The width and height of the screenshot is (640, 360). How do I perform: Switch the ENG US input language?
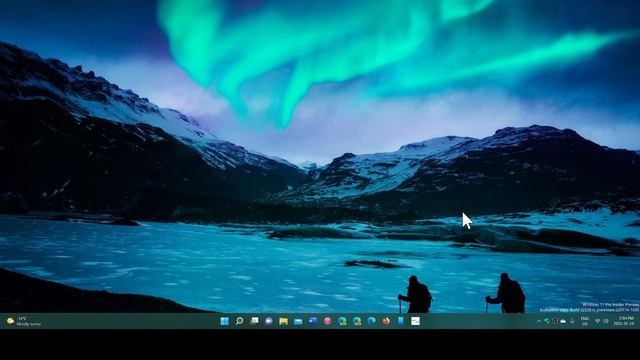point(585,321)
